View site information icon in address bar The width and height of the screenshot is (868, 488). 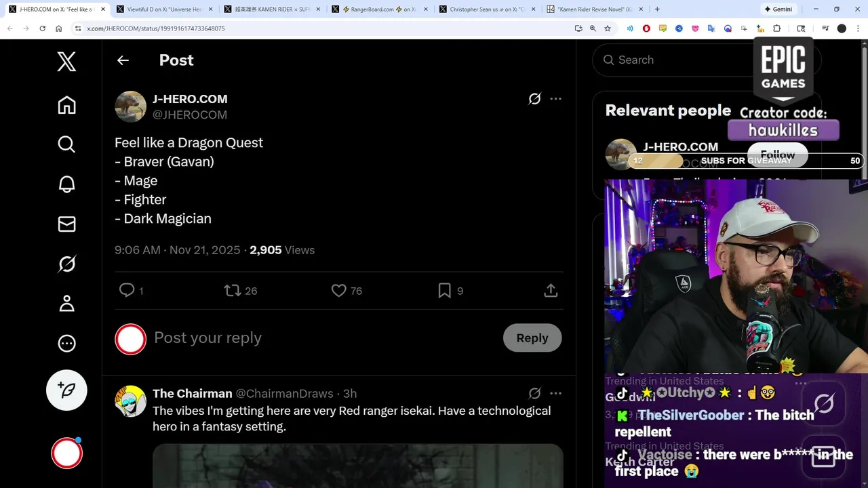77,28
